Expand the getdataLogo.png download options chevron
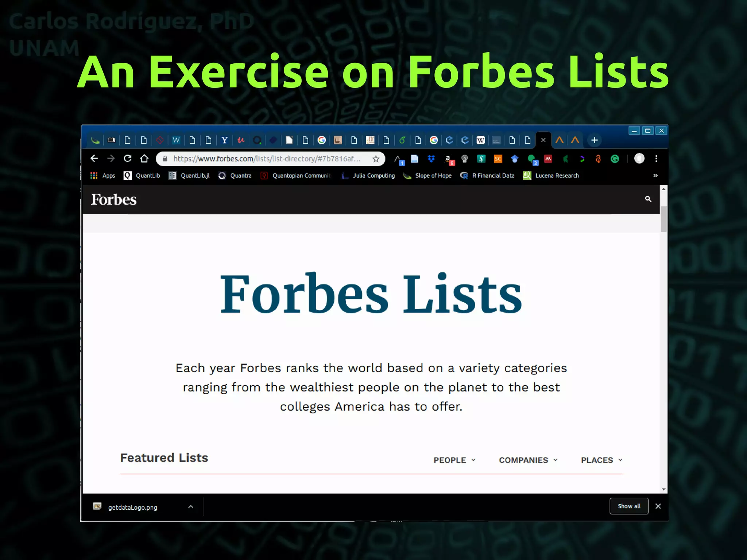 tap(191, 506)
